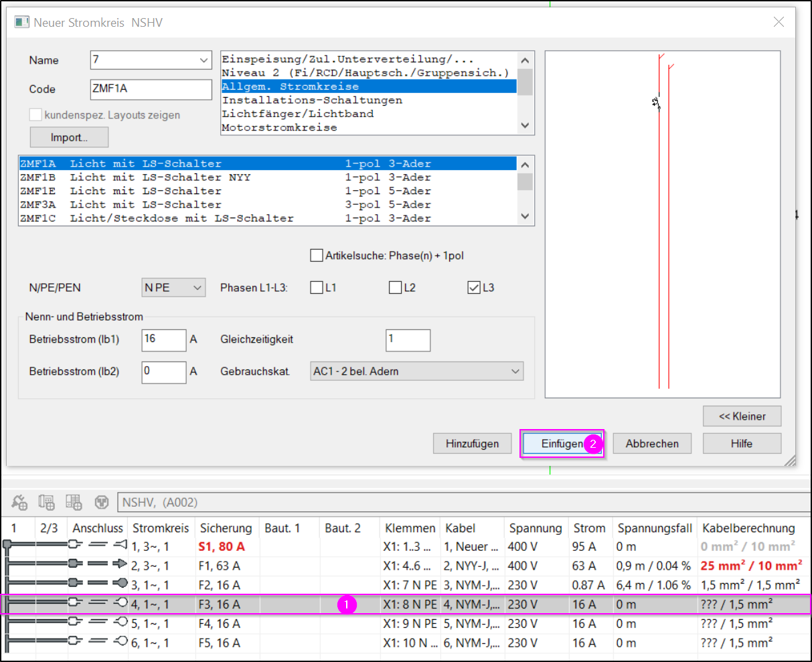Open the Gebrauchskat. dropdown AC1 - 2 bel. Adern
This screenshot has height=662, width=812.
click(417, 371)
